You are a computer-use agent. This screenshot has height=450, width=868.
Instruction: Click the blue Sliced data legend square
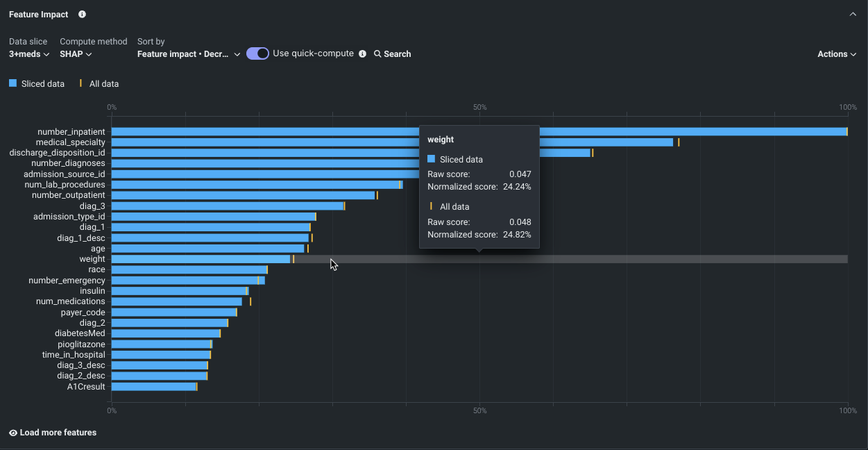(12, 83)
